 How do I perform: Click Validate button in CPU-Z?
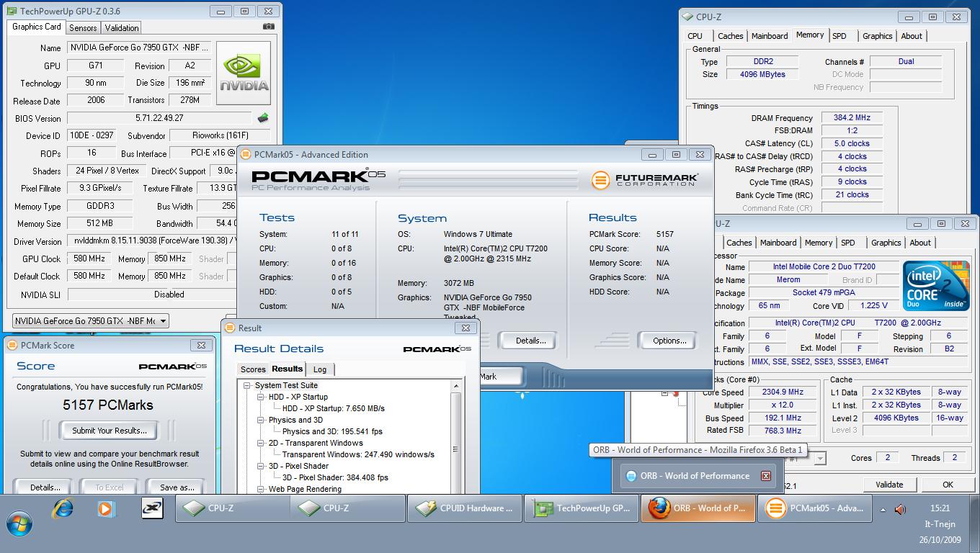[889, 485]
